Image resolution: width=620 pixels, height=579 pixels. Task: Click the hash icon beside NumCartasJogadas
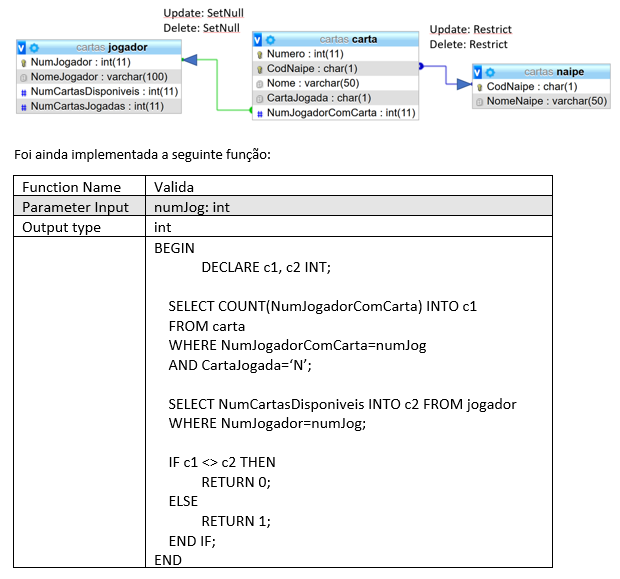pyautogui.click(x=24, y=107)
